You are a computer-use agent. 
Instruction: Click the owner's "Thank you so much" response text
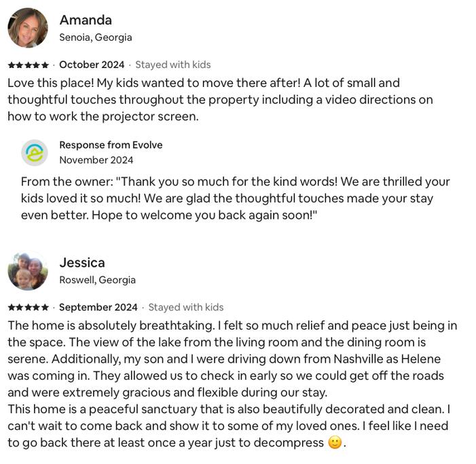point(235,198)
